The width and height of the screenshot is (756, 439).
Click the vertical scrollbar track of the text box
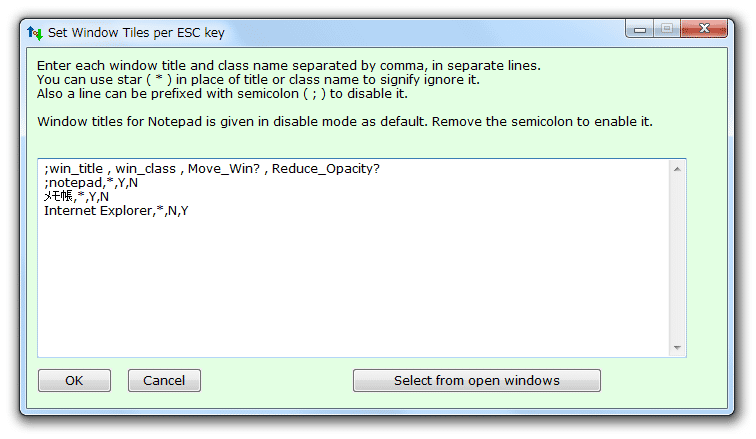677,258
